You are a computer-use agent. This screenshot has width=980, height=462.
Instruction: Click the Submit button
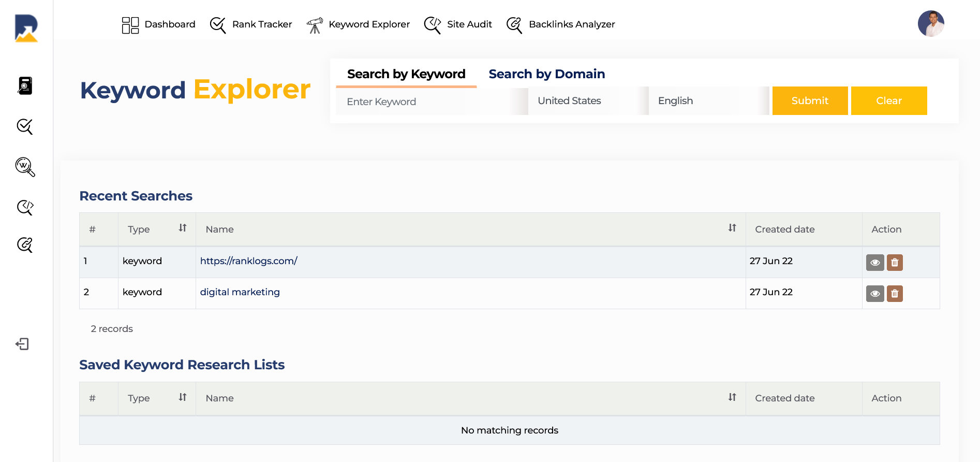[810, 100]
